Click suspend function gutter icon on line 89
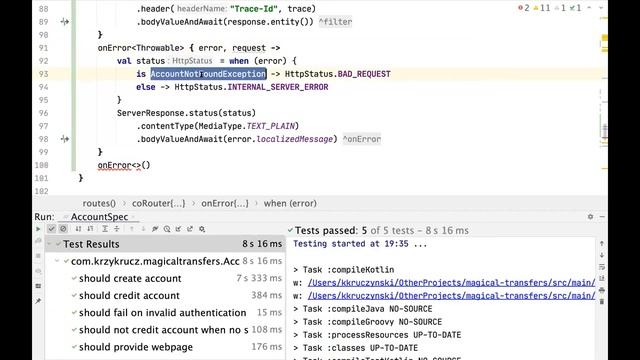 pyautogui.click(x=64, y=22)
